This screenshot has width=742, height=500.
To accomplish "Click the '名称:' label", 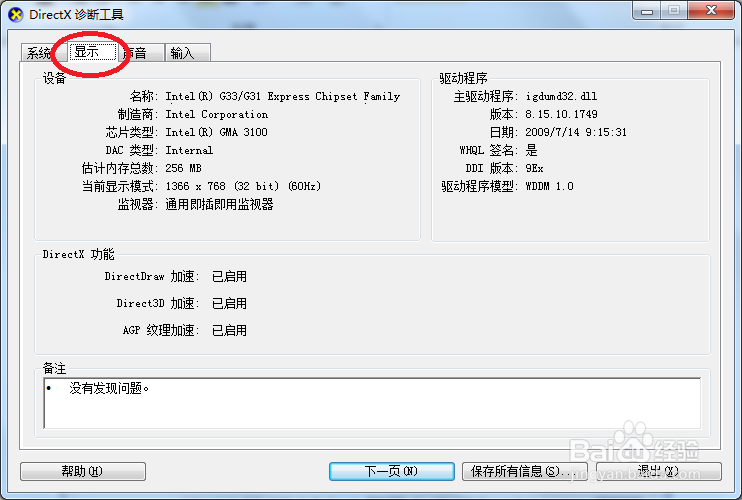I will (144, 96).
